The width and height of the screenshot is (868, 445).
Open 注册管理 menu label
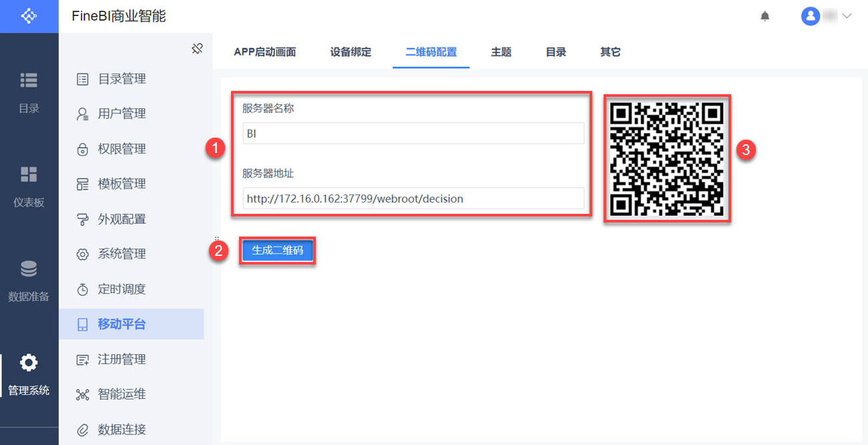122,359
